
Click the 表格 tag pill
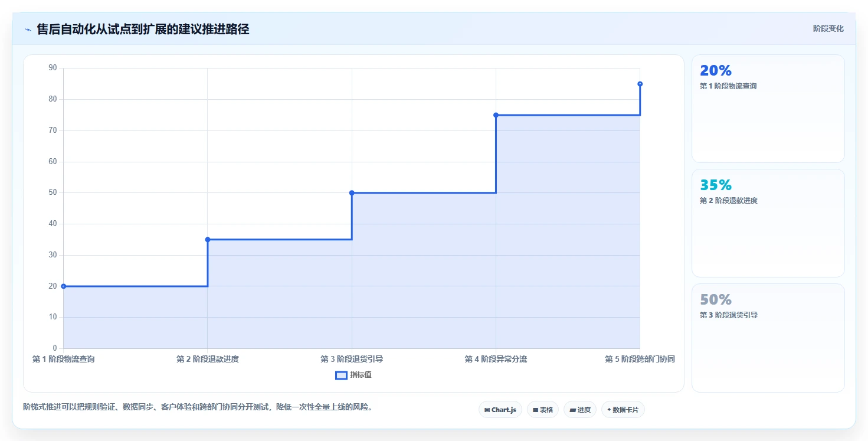(542, 410)
